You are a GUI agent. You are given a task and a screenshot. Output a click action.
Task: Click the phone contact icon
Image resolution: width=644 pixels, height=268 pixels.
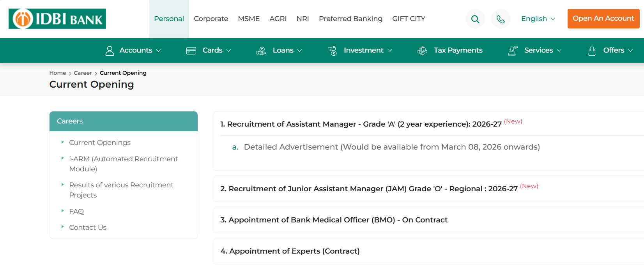click(501, 19)
